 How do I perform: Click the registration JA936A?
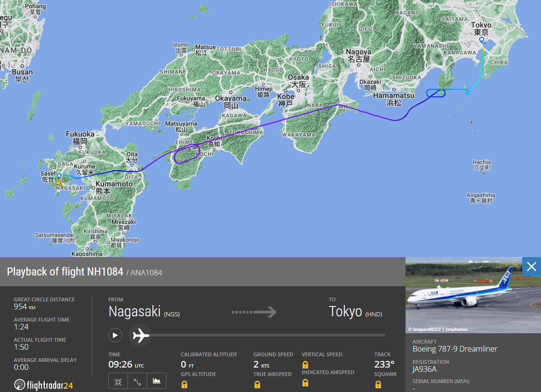[x=424, y=369]
